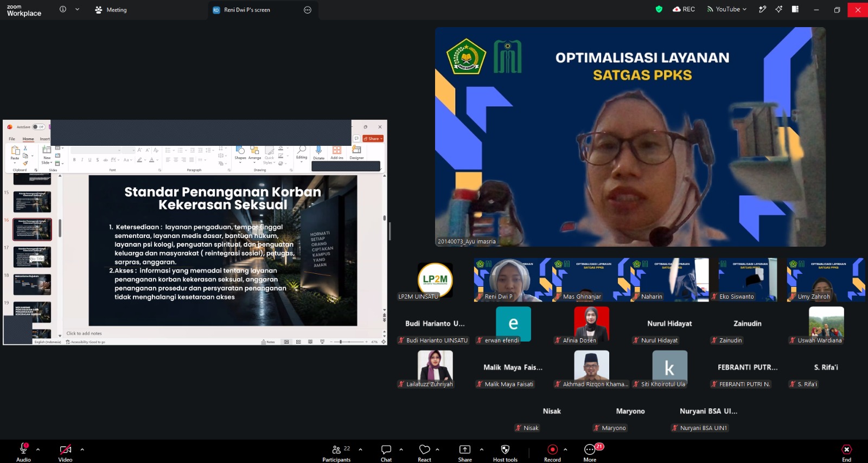Toggle AutoSave switch in PowerPoint
The height and width of the screenshot is (463, 868).
pyautogui.click(x=39, y=127)
